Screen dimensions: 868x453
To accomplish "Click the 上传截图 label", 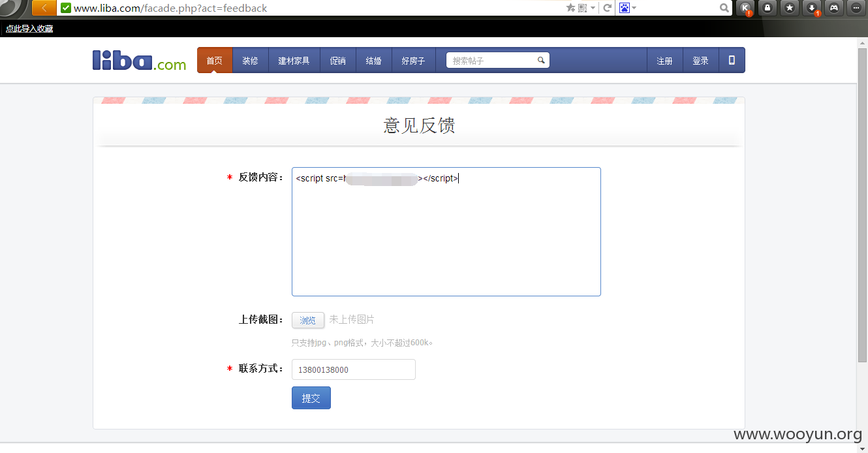I will click(261, 319).
